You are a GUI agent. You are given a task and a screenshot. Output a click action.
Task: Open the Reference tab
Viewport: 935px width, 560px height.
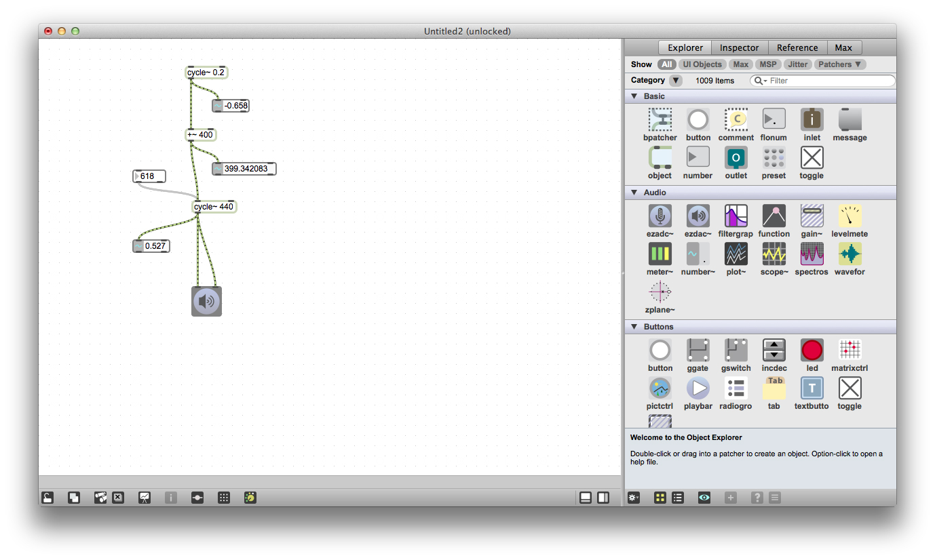797,47
